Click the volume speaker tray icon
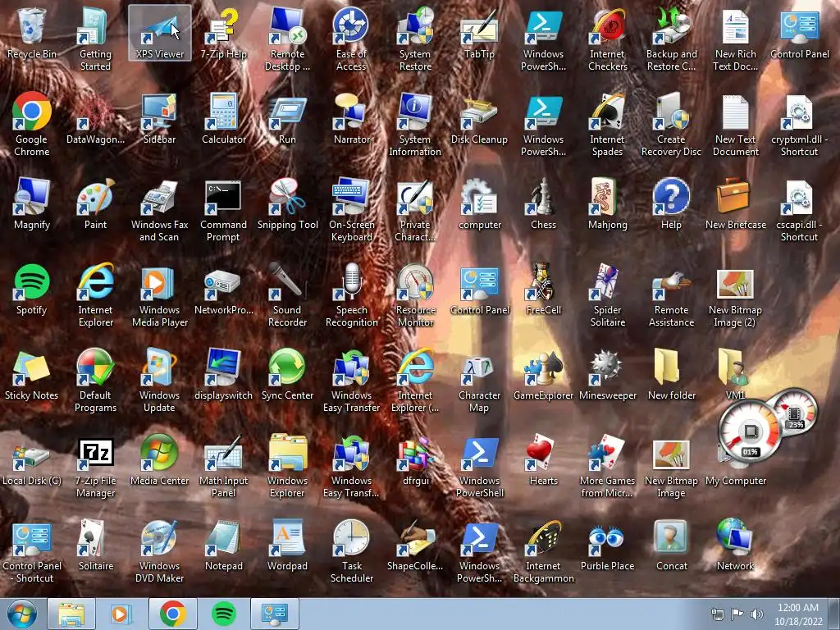 click(756, 614)
